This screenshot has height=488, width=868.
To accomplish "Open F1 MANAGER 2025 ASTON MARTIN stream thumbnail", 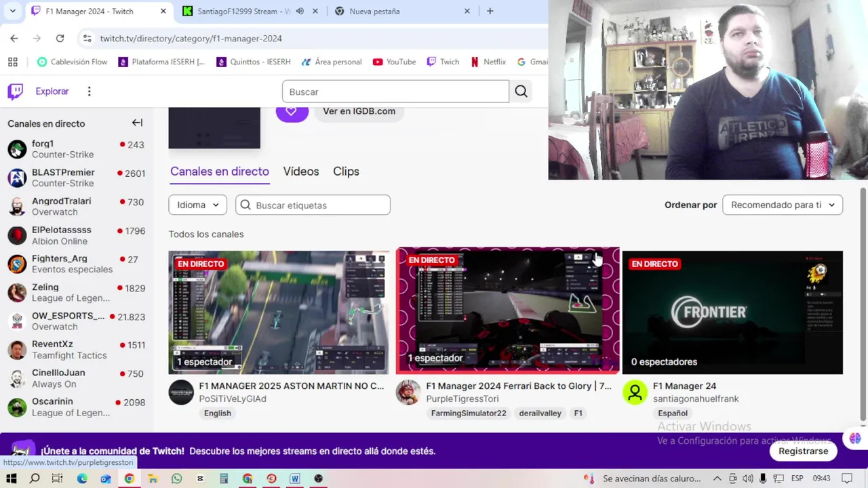I will (x=279, y=312).
